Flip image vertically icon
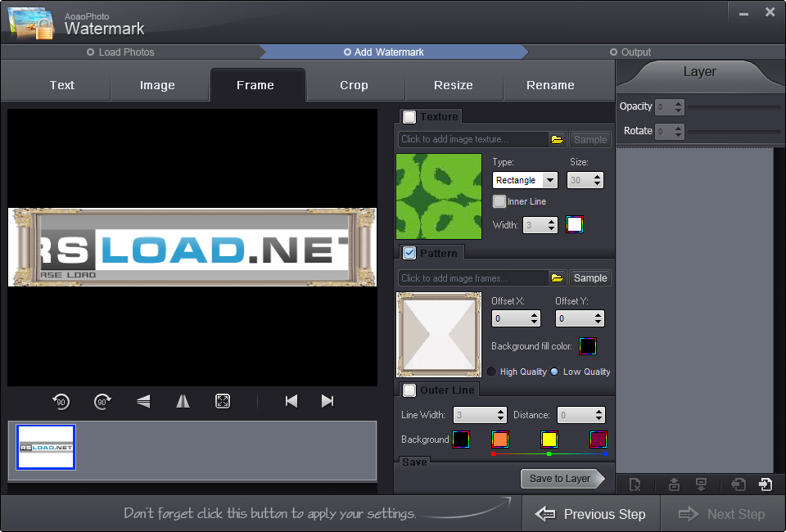 pyautogui.click(x=143, y=401)
